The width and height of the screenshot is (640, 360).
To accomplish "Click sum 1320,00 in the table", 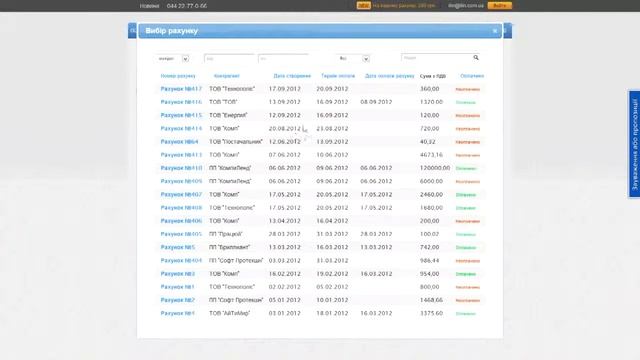I will pyautogui.click(x=431, y=102).
